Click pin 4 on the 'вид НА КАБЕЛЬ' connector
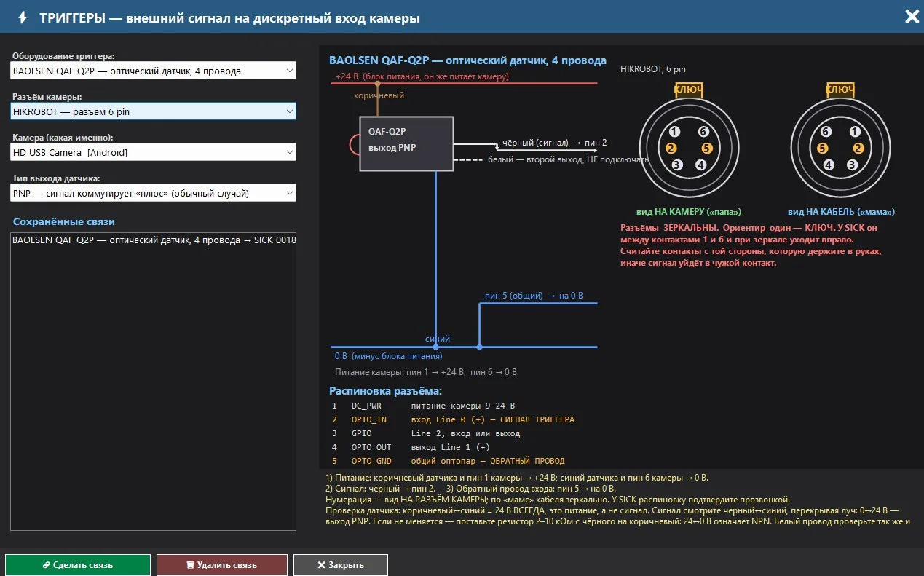 pos(829,165)
